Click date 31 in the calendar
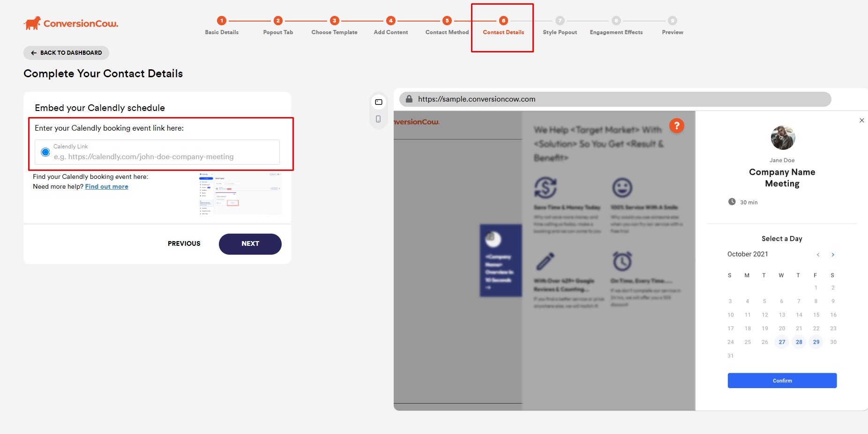Image resolution: width=868 pixels, height=434 pixels. 731,356
